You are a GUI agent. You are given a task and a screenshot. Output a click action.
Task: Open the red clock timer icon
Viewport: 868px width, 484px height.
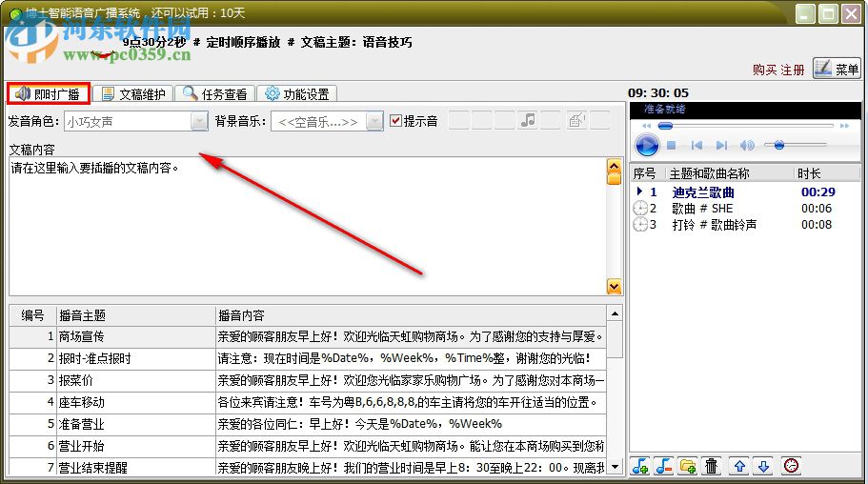791,466
